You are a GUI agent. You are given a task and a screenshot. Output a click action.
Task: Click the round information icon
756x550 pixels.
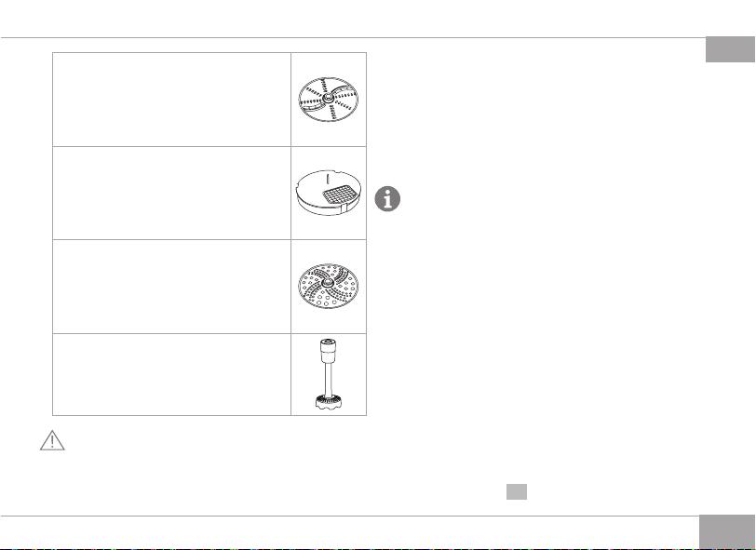387,199
